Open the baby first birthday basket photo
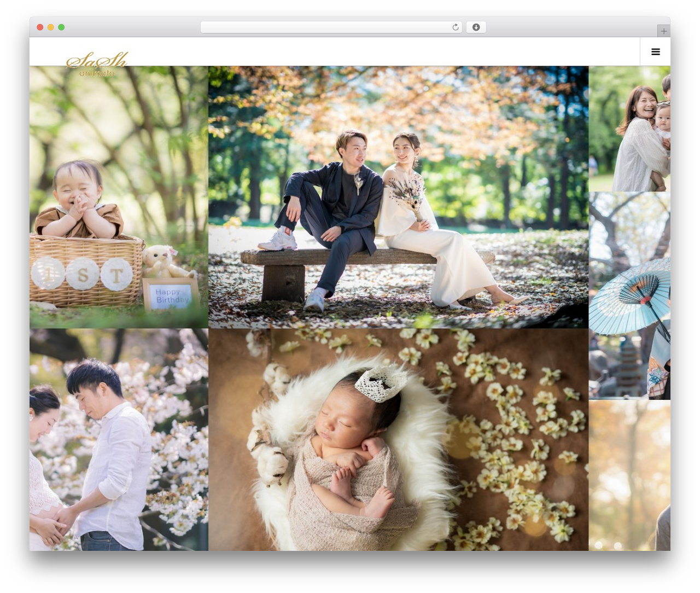 [119, 197]
